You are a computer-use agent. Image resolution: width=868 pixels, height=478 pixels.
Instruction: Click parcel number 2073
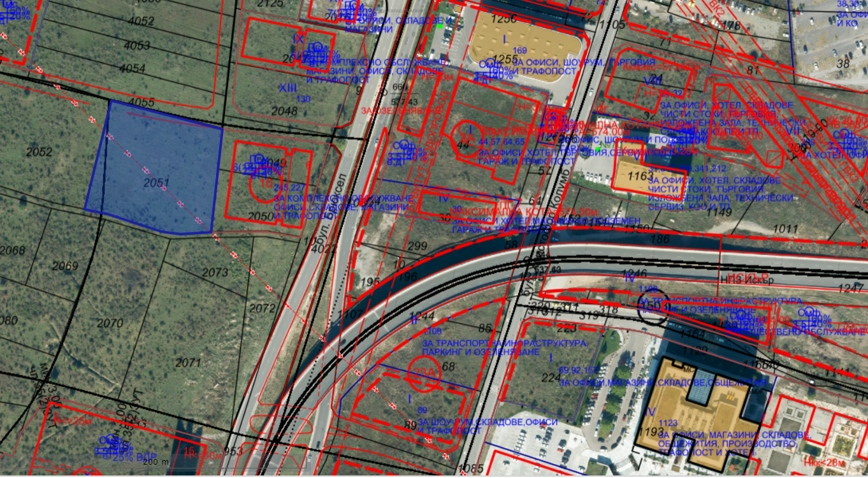click(214, 273)
